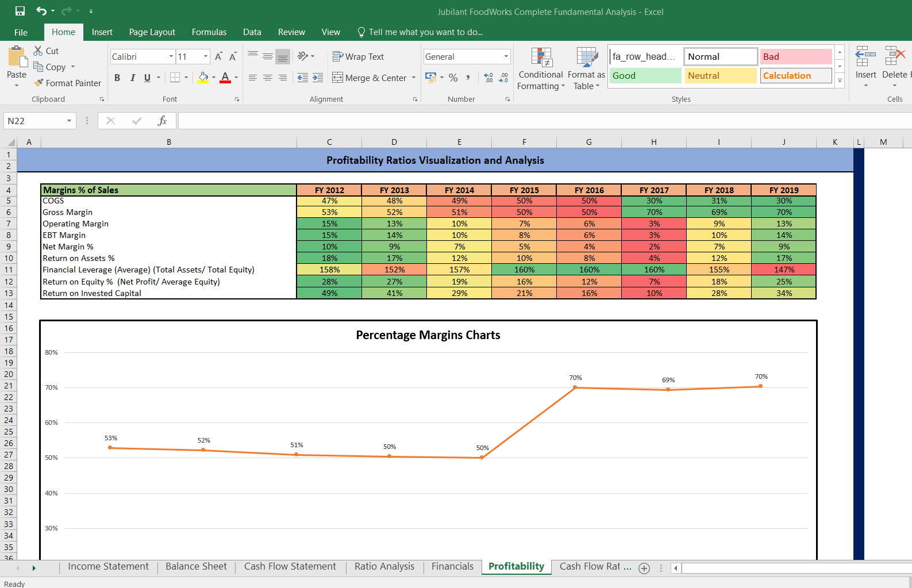Click the Undo arrow icon
The image size is (912, 588).
(x=41, y=11)
